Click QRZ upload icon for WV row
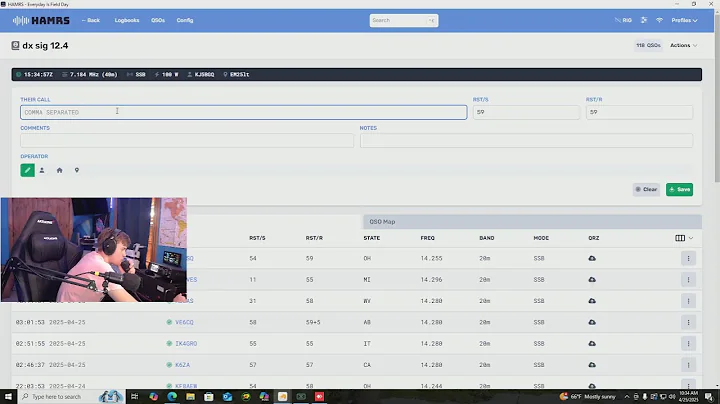Image resolution: width=720 pixels, height=404 pixels. click(592, 301)
